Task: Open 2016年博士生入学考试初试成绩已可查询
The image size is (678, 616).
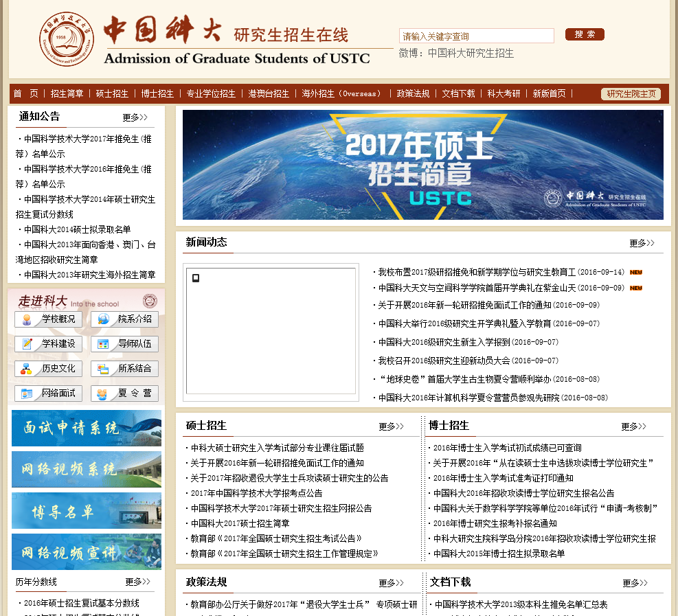Action: pyautogui.click(x=507, y=448)
